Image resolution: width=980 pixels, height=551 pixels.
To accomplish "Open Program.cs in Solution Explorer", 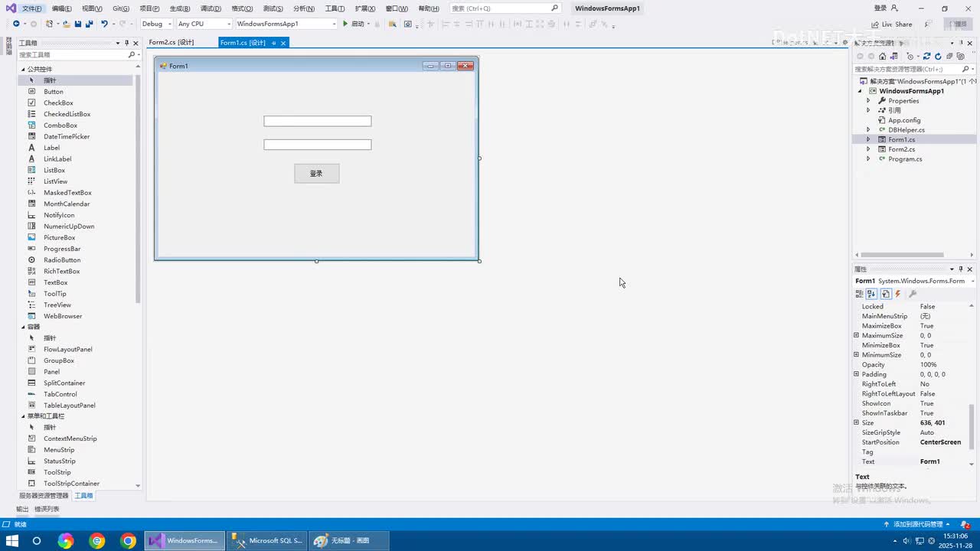I will tap(905, 159).
